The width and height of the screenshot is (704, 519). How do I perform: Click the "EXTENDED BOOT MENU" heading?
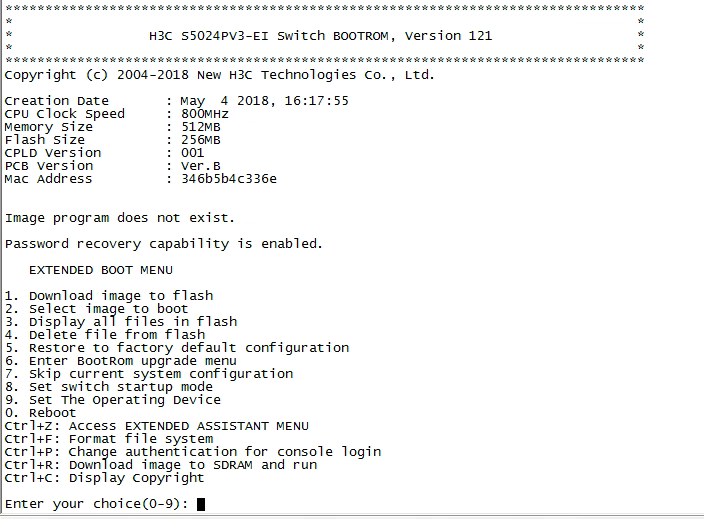[x=100, y=270]
